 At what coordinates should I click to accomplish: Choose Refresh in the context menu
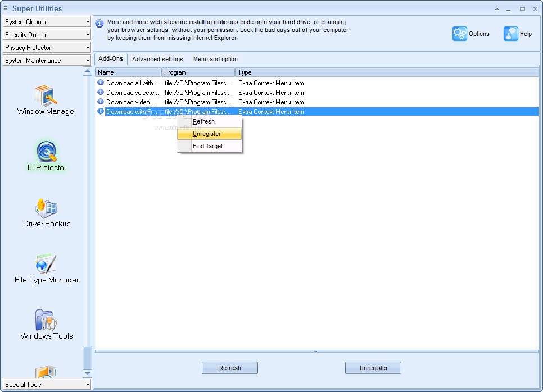209,121
